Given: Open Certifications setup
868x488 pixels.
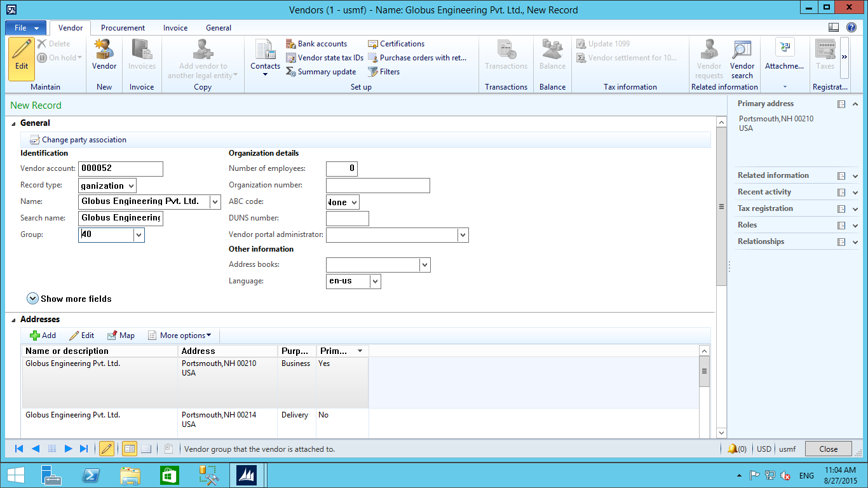Looking at the screenshot, I should 396,44.
